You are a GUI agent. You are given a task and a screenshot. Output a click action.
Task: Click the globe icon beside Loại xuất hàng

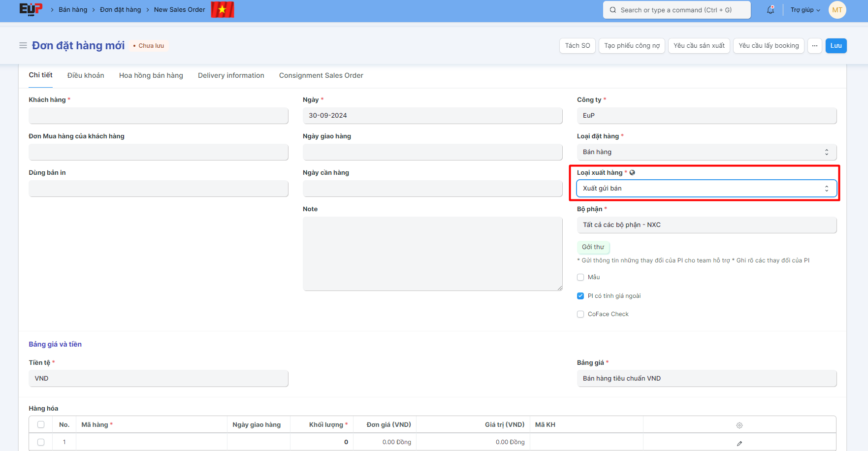click(x=632, y=172)
